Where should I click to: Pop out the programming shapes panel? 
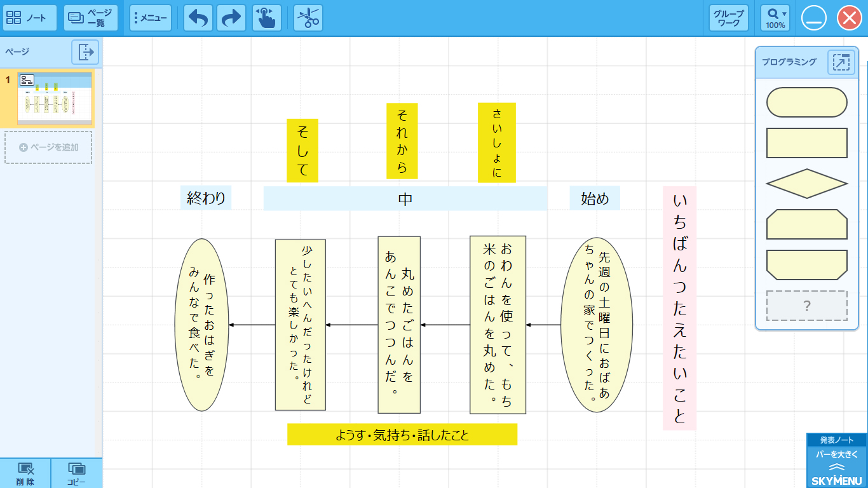(x=841, y=62)
